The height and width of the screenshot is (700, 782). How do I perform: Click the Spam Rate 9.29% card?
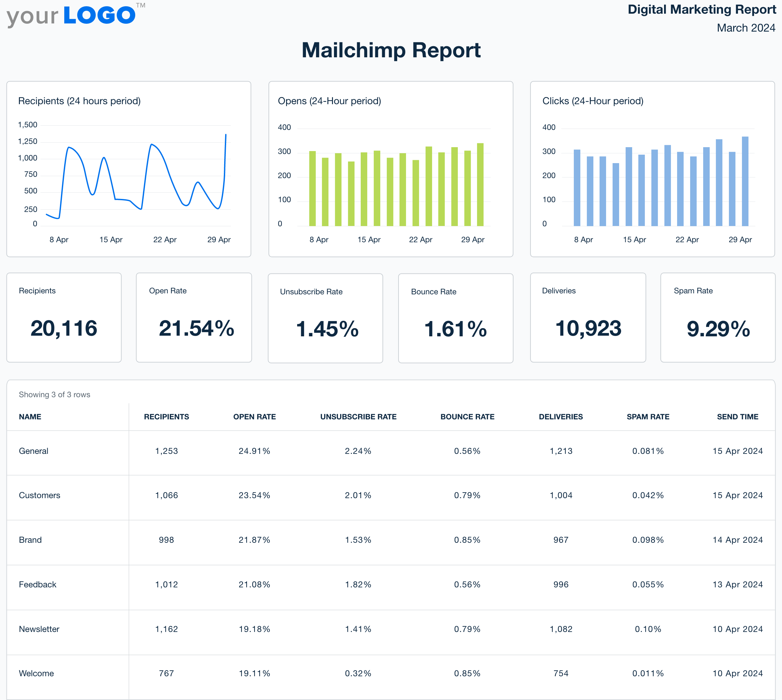717,317
